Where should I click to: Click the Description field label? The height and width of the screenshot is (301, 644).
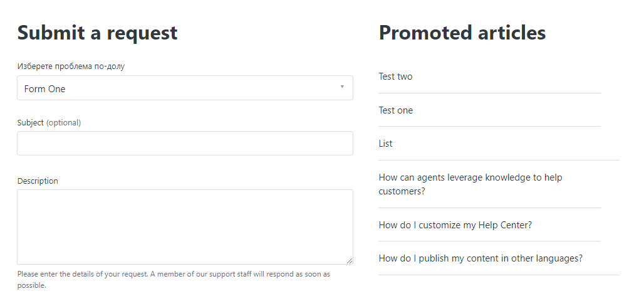pos(38,181)
